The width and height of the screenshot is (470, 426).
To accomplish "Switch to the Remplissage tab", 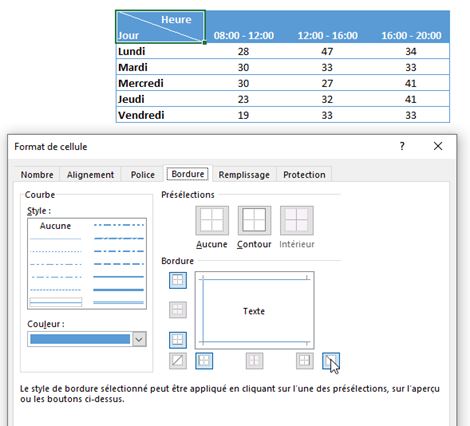I will [244, 175].
